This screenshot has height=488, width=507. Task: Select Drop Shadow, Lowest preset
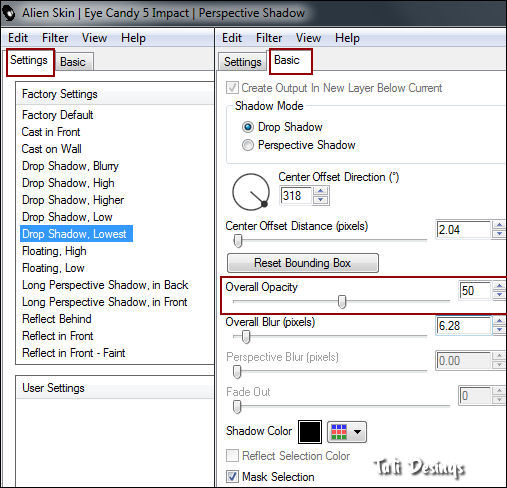point(76,234)
